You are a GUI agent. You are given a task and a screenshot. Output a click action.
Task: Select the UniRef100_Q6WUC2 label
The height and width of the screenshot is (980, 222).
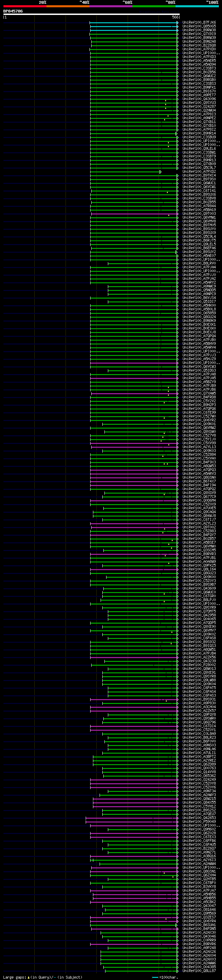point(199,76)
